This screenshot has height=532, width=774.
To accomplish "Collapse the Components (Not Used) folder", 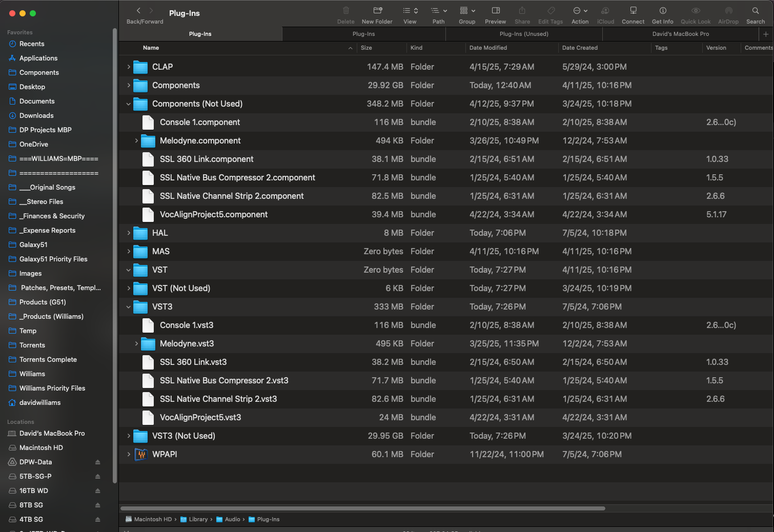I will [129, 104].
